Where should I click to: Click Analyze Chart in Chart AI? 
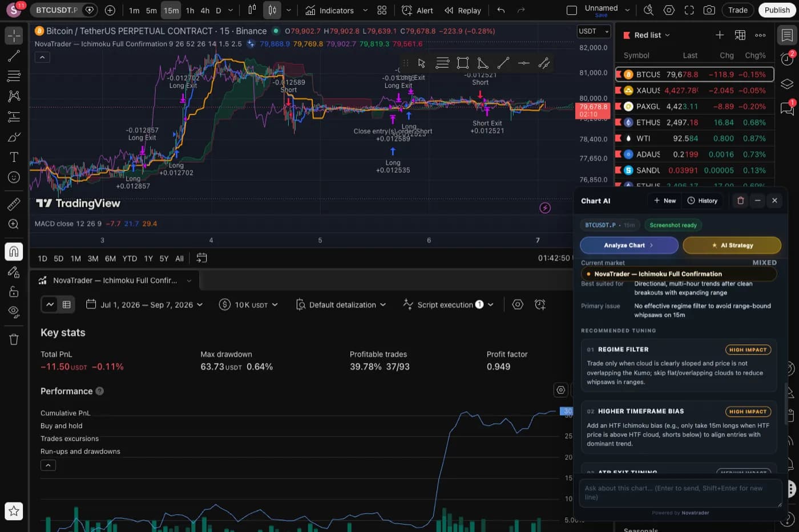tap(629, 245)
